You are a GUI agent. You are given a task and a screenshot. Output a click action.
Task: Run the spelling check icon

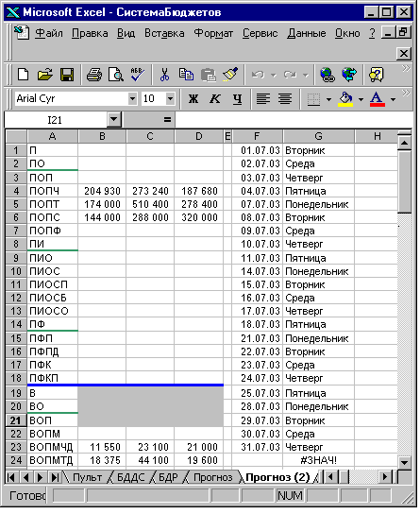coord(137,75)
